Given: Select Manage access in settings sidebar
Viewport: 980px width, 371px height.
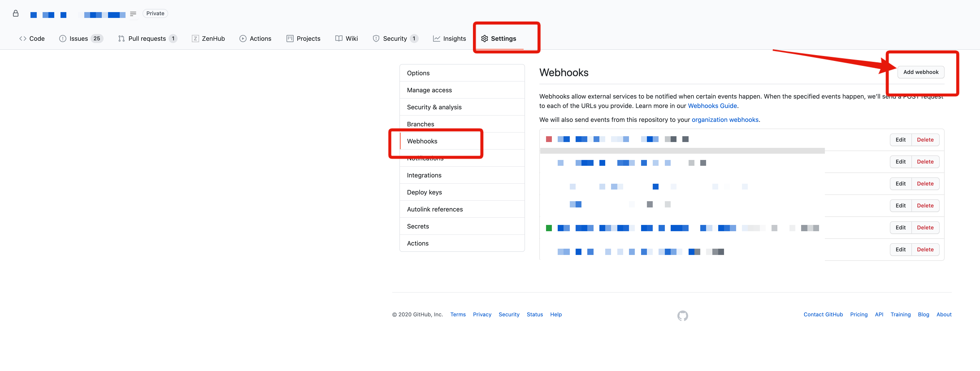Looking at the screenshot, I should 429,90.
